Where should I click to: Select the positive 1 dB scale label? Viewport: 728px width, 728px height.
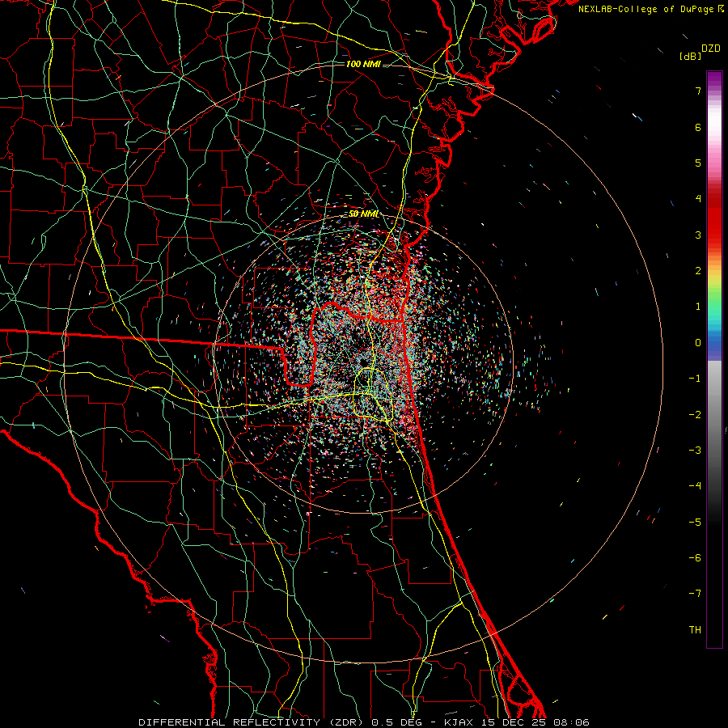698,307
